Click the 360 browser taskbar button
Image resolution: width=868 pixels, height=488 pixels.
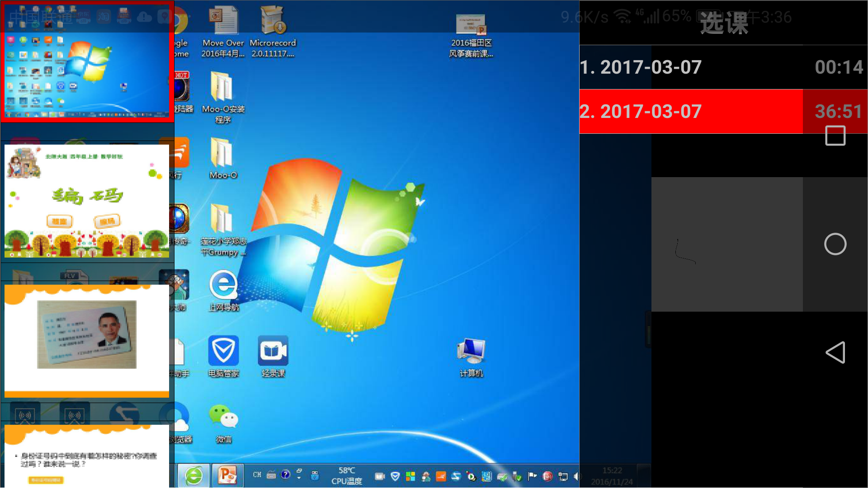[x=193, y=476]
